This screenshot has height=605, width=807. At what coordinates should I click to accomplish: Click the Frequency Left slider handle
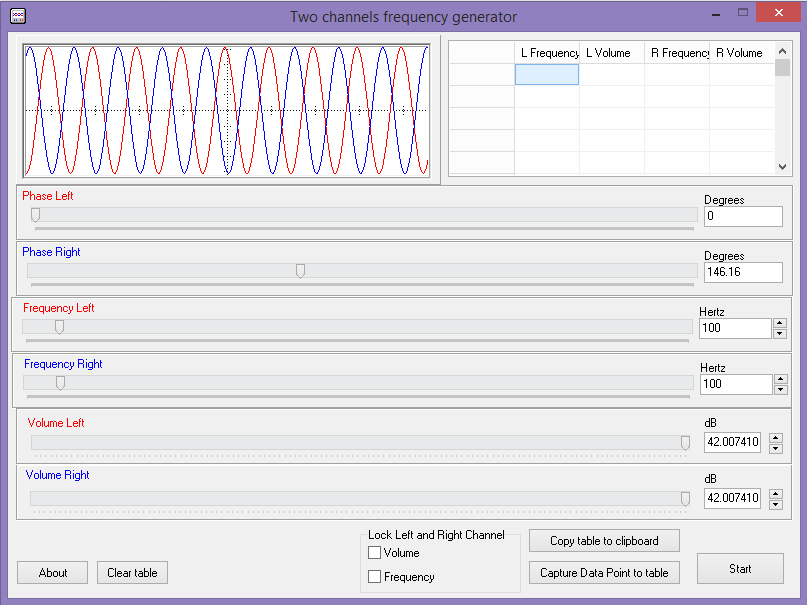pyautogui.click(x=60, y=327)
